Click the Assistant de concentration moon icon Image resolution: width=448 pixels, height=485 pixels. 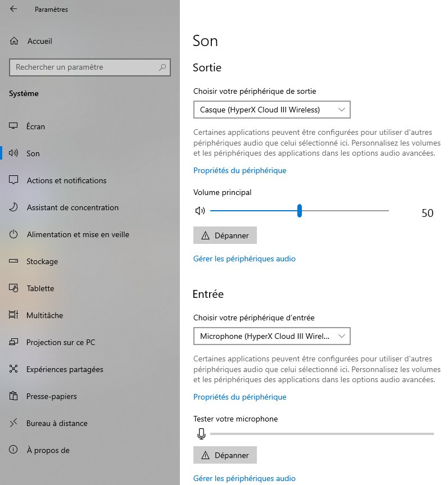coord(14,207)
